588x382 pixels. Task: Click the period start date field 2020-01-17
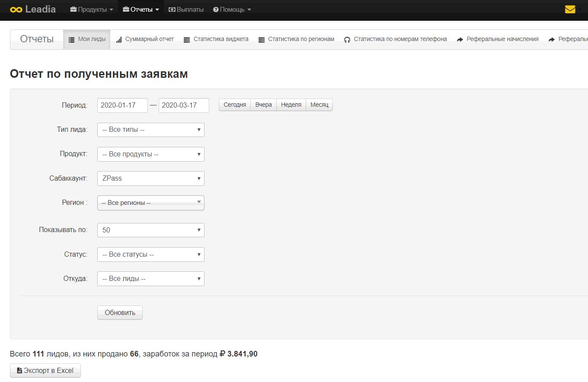pos(123,105)
